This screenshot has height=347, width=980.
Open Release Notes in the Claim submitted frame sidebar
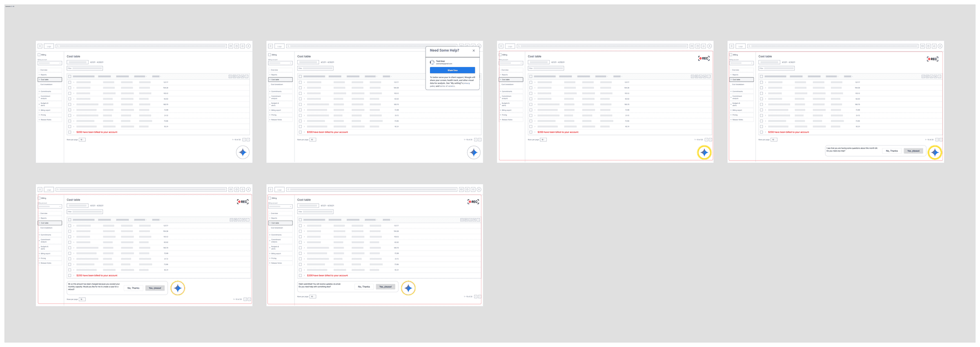click(281, 263)
